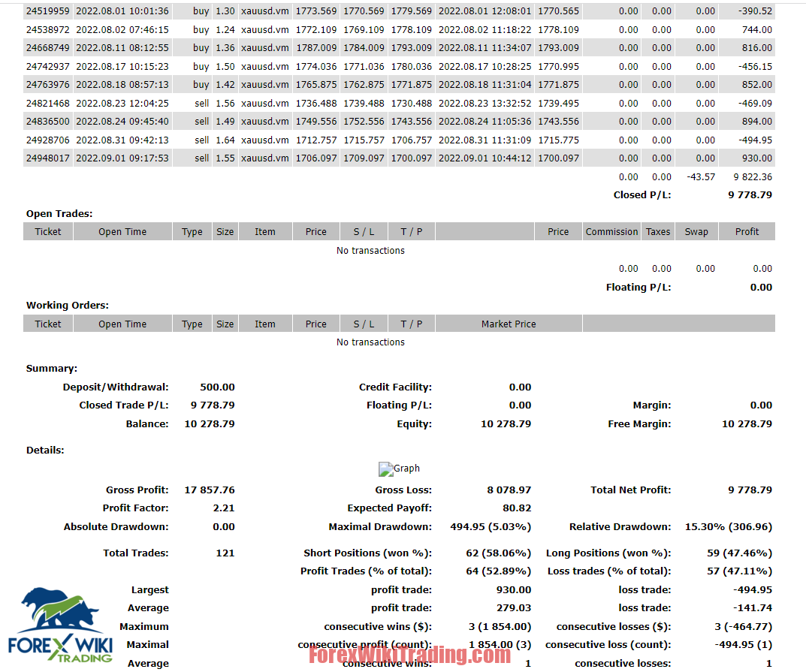Click Total Trades value 121
The height and width of the screenshot is (672, 806).
click(x=225, y=553)
